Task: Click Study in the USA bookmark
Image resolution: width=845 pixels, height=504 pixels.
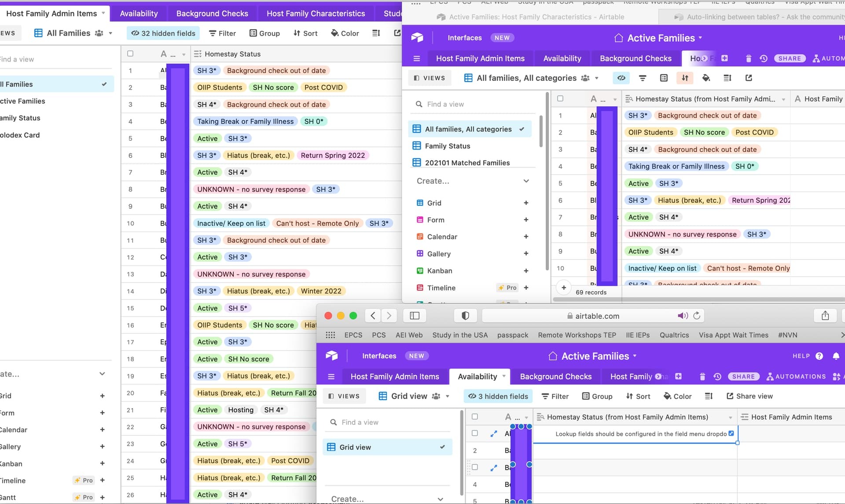Action: click(x=460, y=335)
